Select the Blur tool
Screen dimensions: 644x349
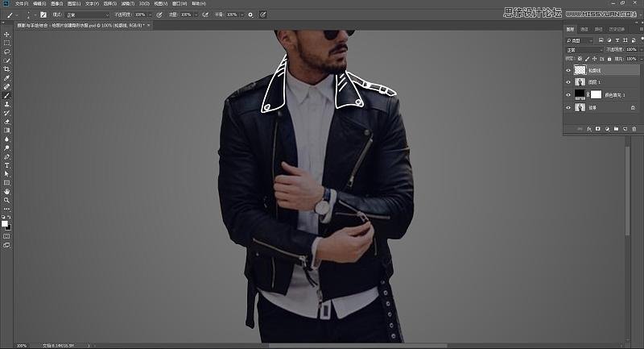[x=6, y=139]
